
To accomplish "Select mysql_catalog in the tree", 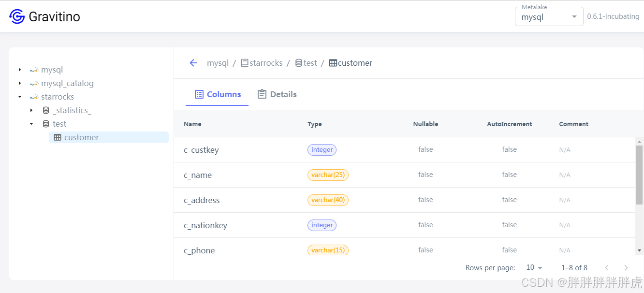I will (x=67, y=83).
